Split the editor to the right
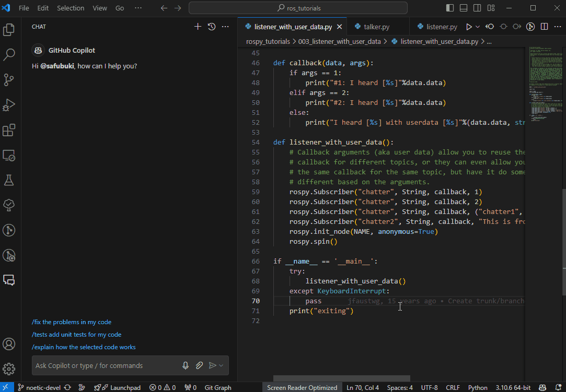 [x=545, y=27]
